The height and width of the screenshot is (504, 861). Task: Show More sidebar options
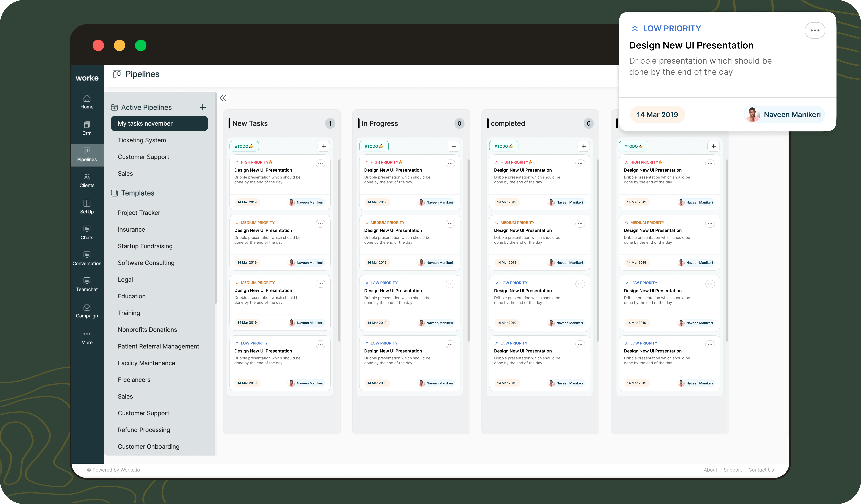[x=87, y=338]
